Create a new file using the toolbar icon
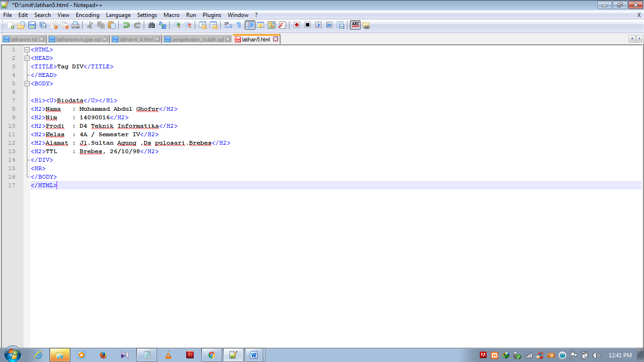This screenshot has height=362, width=644. 11,25
